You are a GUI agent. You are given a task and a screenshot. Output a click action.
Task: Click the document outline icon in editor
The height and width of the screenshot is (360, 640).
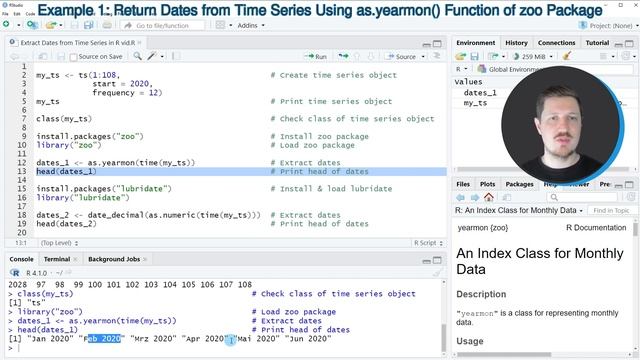coord(437,56)
